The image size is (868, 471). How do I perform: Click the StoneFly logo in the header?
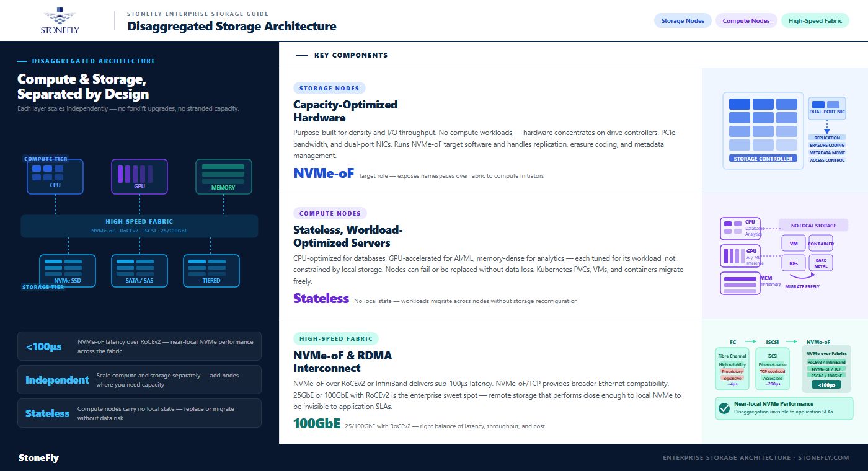click(x=60, y=20)
